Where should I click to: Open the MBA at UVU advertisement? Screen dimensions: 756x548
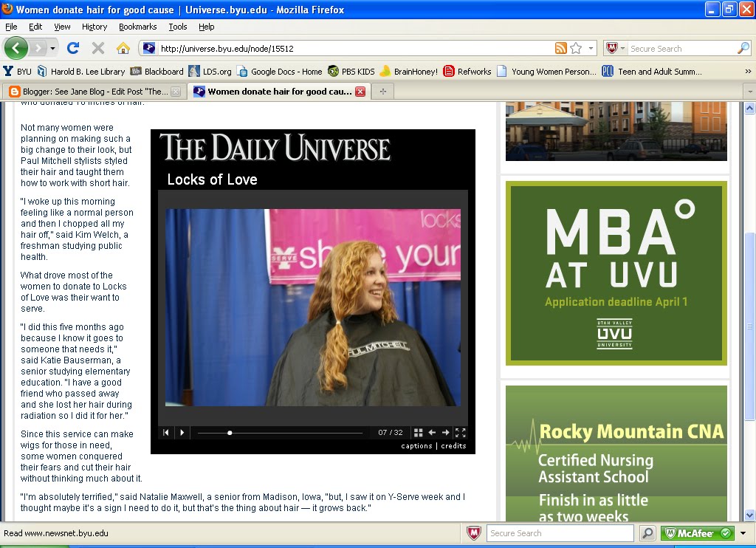[616, 273]
